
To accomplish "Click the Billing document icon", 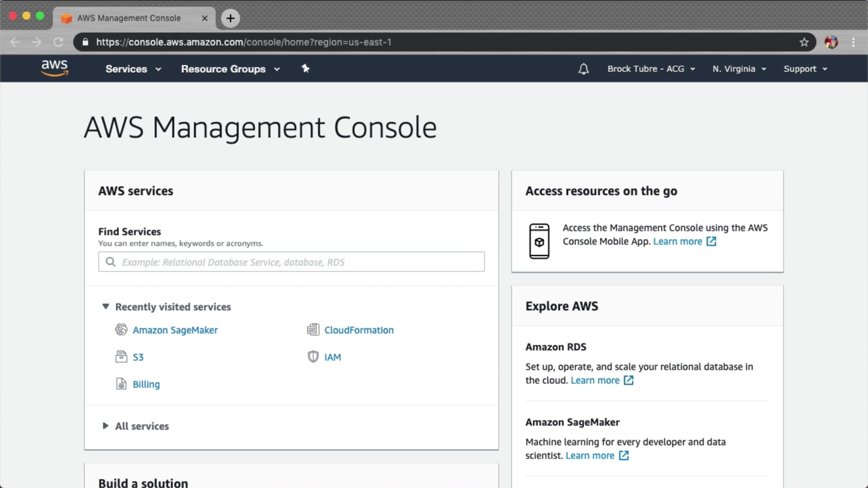I will pyautogui.click(x=121, y=384).
